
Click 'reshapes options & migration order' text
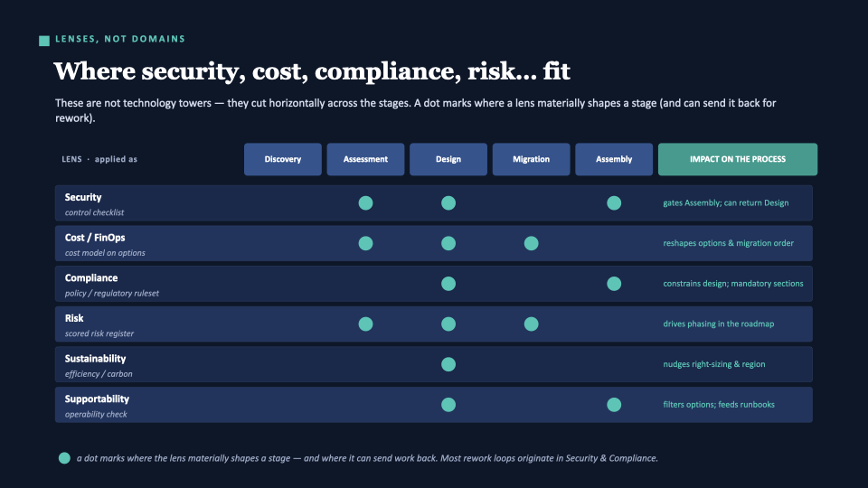(x=728, y=243)
